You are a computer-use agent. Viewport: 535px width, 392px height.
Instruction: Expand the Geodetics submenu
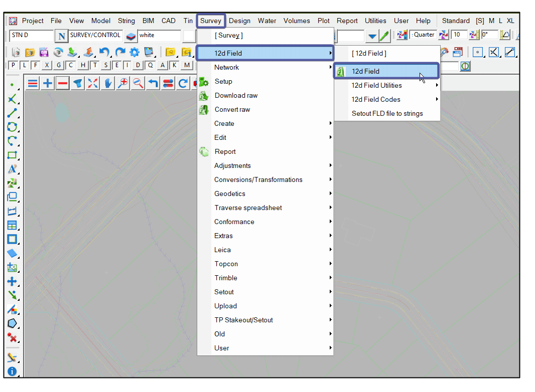[x=265, y=193]
